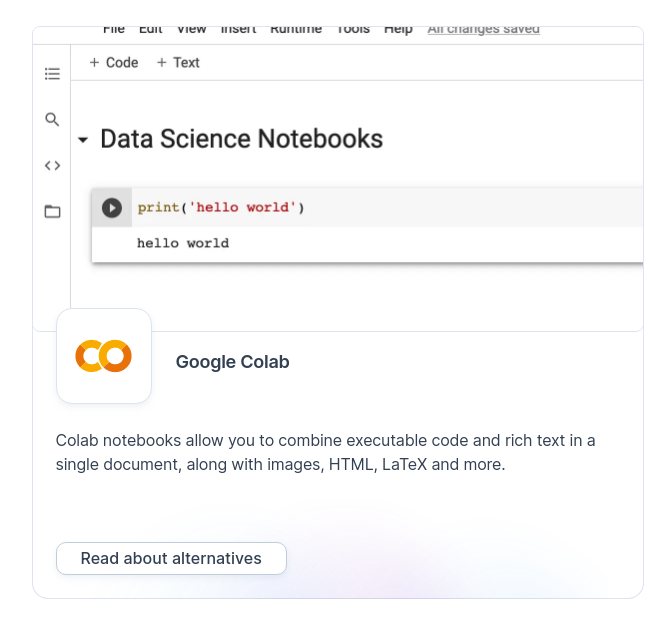Insert a text cell with + Text
Viewport: 662px width, 622px height.
178,62
